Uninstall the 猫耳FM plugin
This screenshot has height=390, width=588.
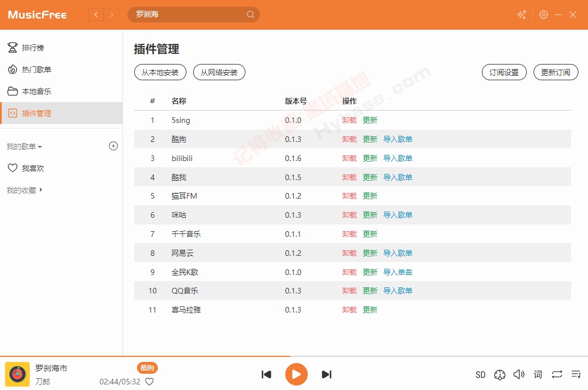[349, 196]
